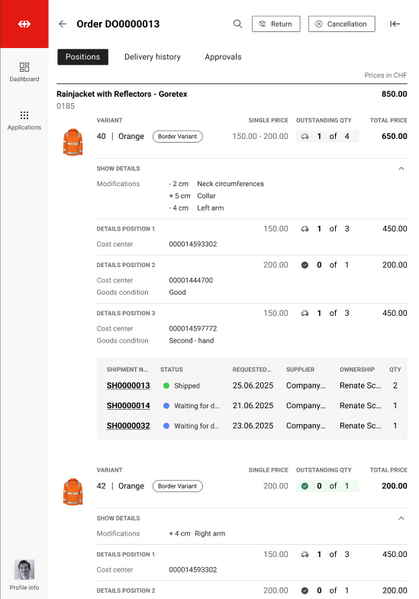Click the Shipment N... column header
The height and width of the screenshot is (599, 419).
coord(127,369)
